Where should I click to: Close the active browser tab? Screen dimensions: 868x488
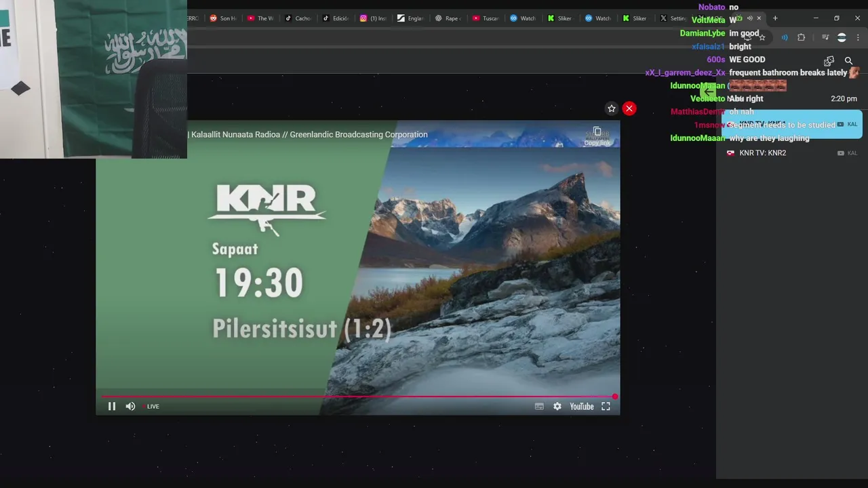(759, 18)
